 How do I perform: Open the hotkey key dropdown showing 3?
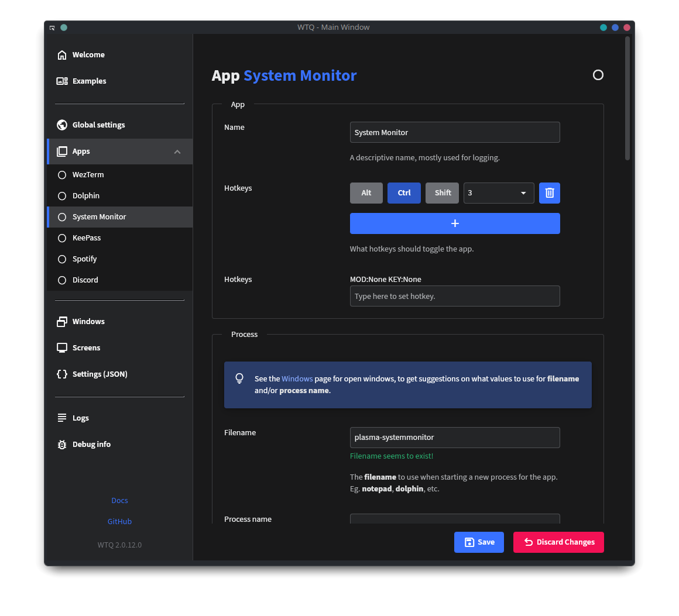point(499,193)
